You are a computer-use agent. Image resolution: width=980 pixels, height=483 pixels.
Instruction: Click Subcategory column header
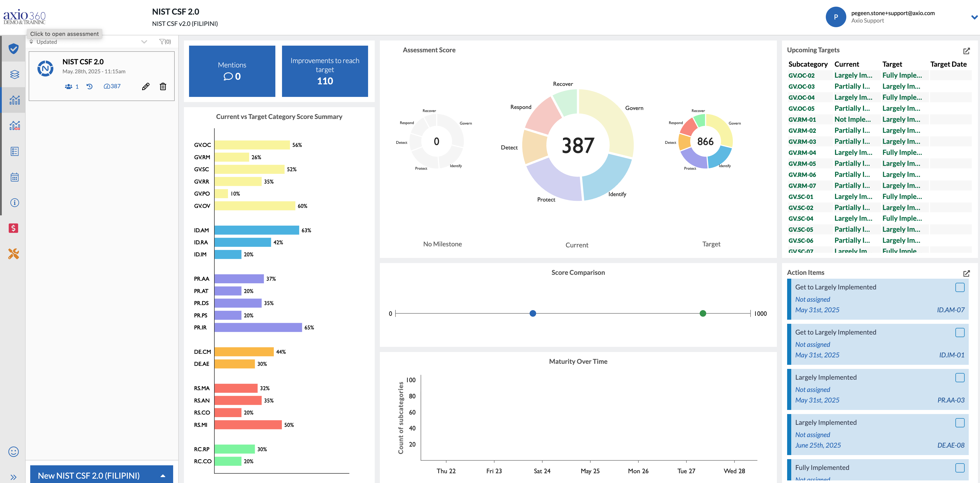pyautogui.click(x=808, y=64)
